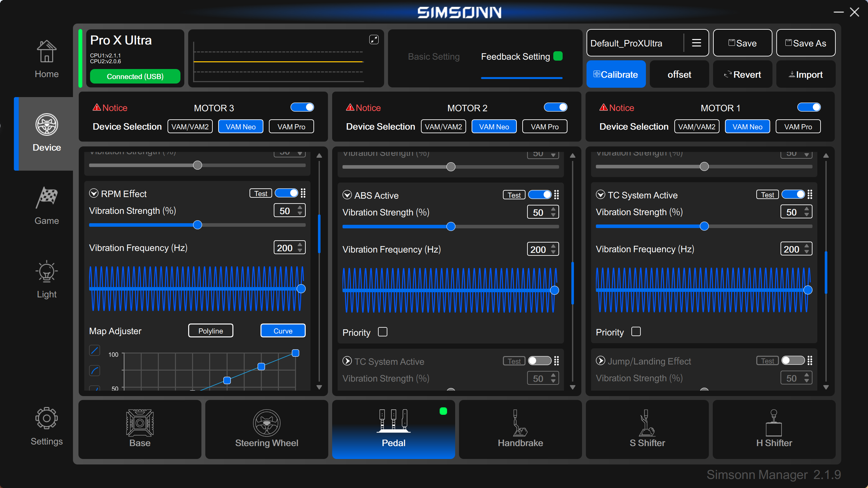Image resolution: width=868 pixels, height=488 pixels.
Task: Toggle the MOTOR 1 enable switch
Action: coord(809,107)
